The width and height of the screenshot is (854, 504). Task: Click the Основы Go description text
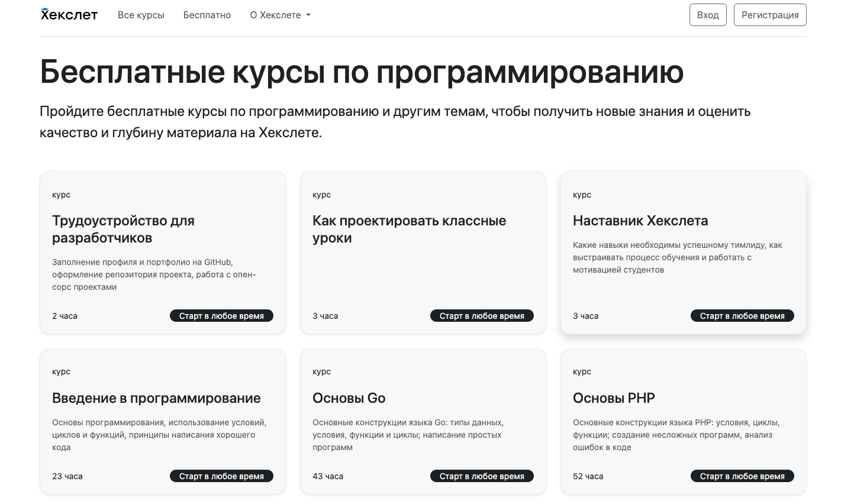(408, 435)
